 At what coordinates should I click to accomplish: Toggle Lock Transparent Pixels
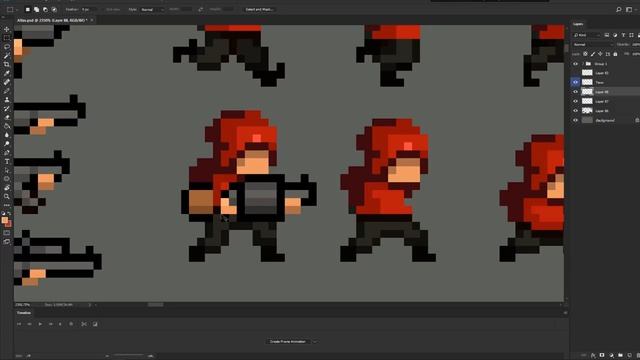(x=585, y=54)
